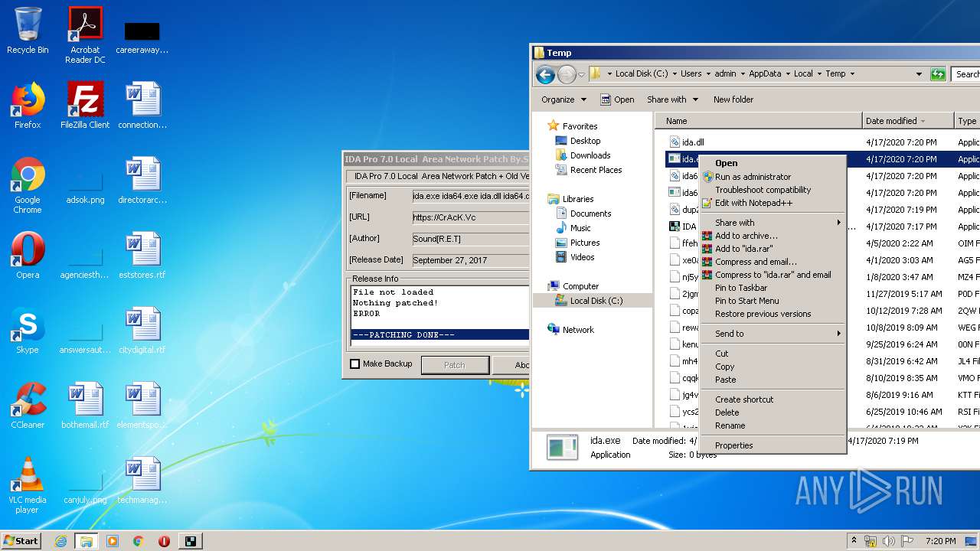Select Copy in context menu
Image resolution: width=980 pixels, height=551 pixels.
pyautogui.click(x=773, y=367)
